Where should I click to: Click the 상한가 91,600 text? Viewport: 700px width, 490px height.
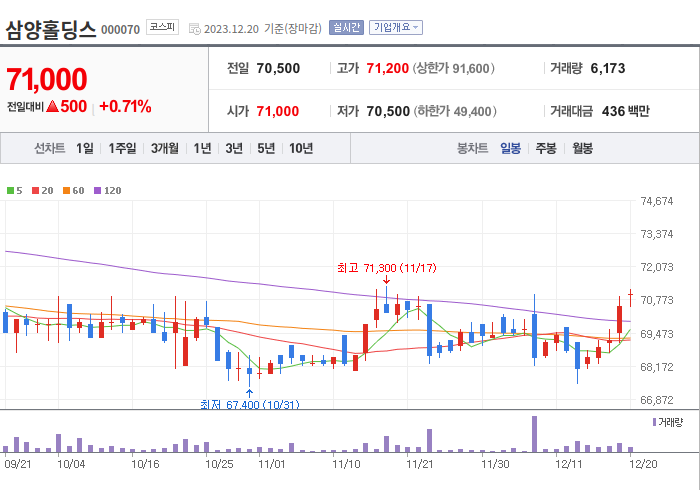click(x=454, y=68)
